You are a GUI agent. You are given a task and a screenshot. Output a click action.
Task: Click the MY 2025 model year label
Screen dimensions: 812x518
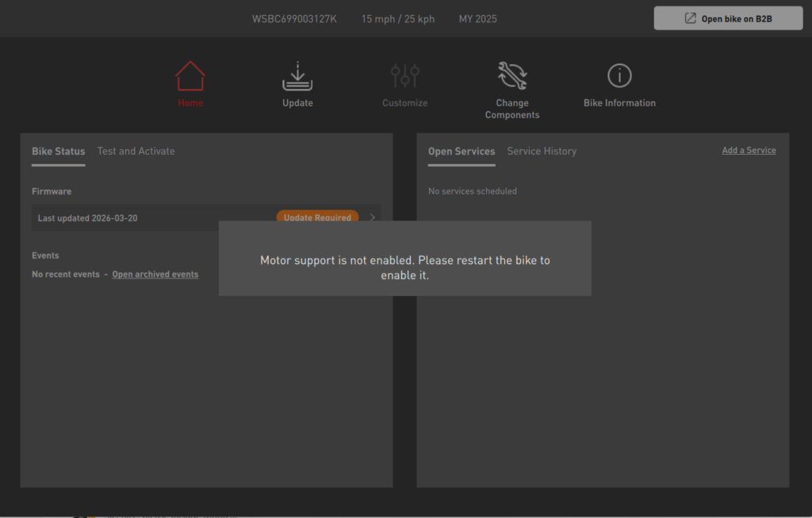pos(477,19)
